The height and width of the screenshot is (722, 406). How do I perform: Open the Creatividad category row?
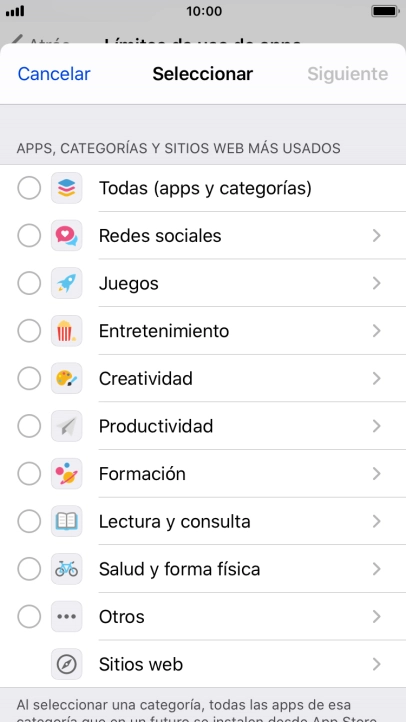point(203,378)
